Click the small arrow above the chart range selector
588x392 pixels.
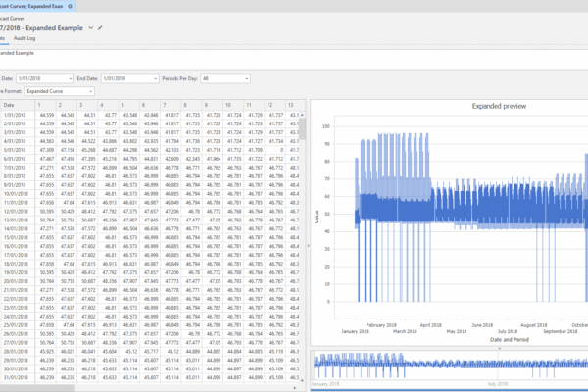click(499, 349)
